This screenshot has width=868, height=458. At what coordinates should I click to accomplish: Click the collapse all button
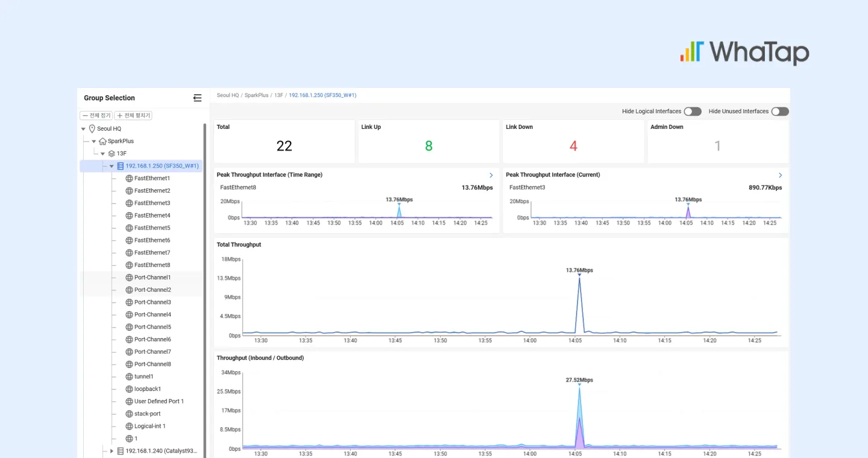(x=96, y=115)
